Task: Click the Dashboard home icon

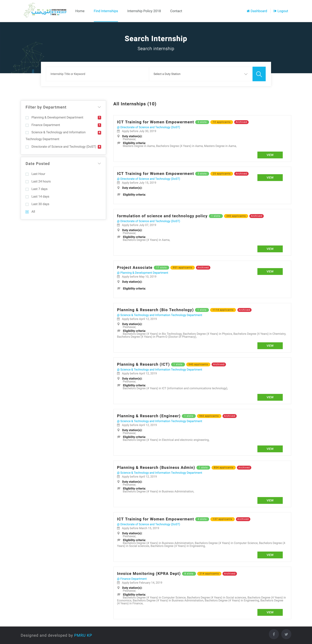Action: tap(248, 11)
